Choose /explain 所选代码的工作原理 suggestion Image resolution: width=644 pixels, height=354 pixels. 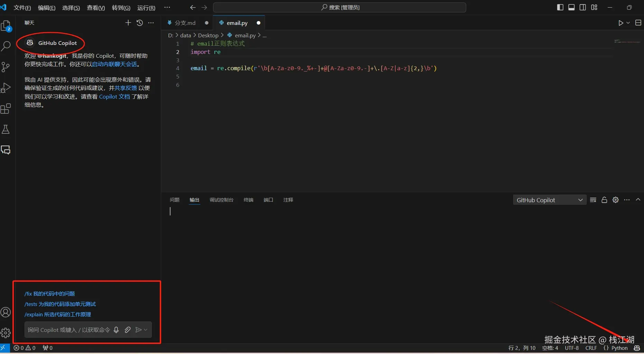tap(58, 314)
